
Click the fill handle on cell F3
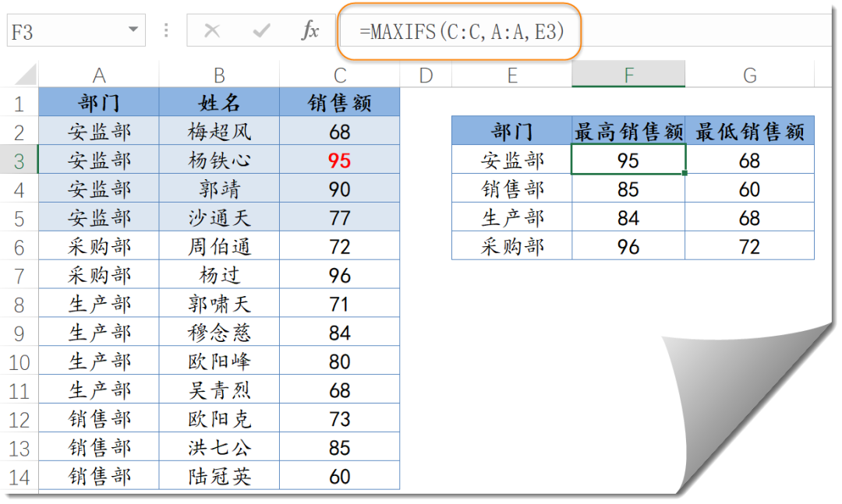[x=685, y=173]
